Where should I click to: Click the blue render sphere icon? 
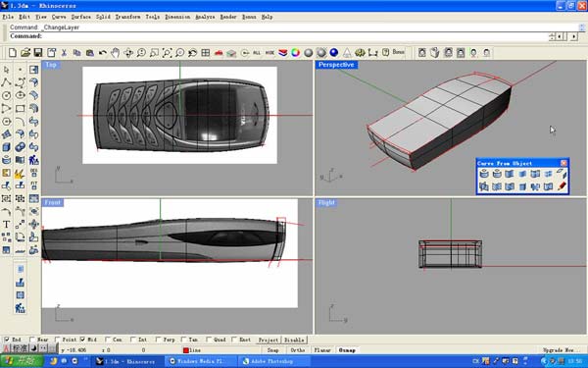pos(334,53)
